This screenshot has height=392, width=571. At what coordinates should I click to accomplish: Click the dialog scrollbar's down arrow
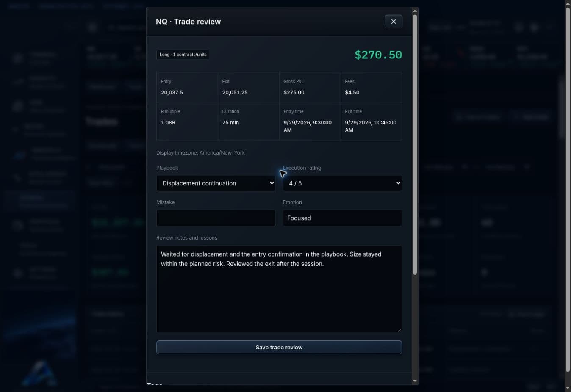pos(415,381)
